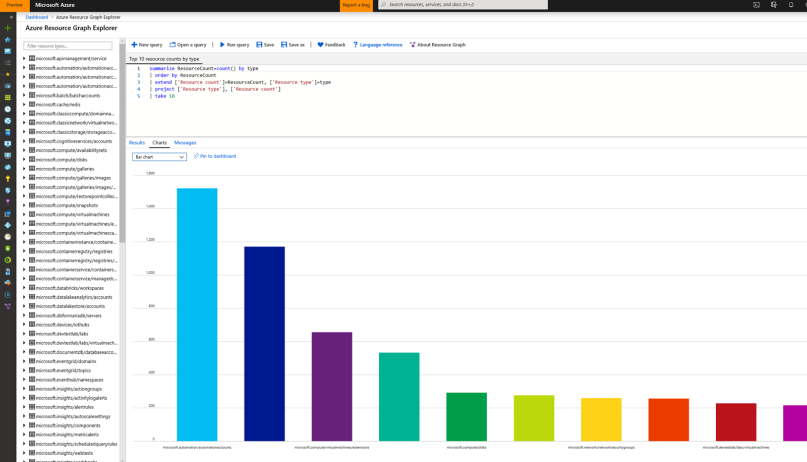Click the Report a bug button

click(x=356, y=5)
